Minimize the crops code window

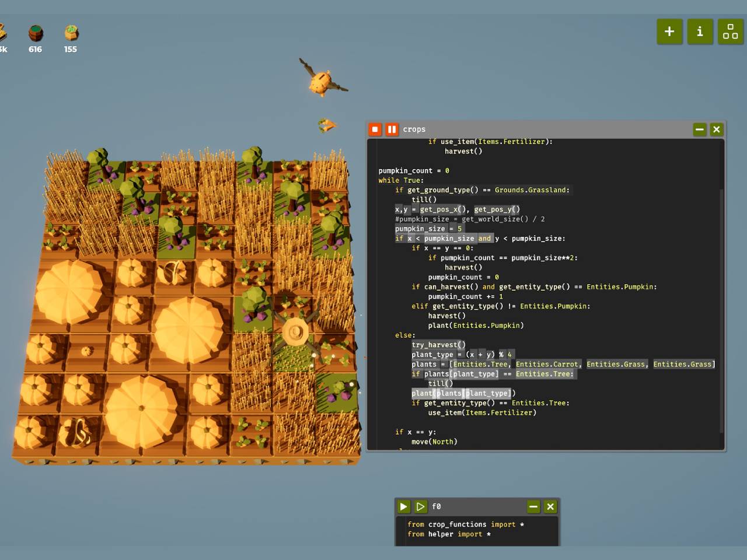pos(699,129)
